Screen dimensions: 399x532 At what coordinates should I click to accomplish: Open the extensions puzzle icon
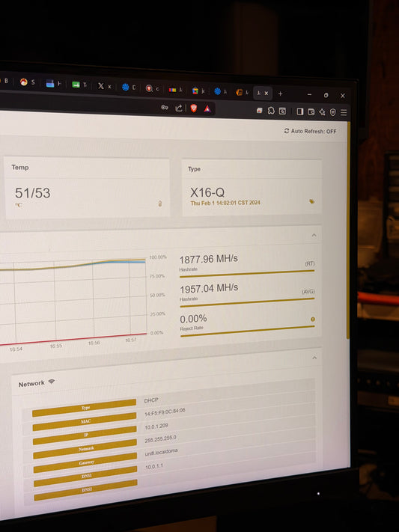click(x=271, y=110)
